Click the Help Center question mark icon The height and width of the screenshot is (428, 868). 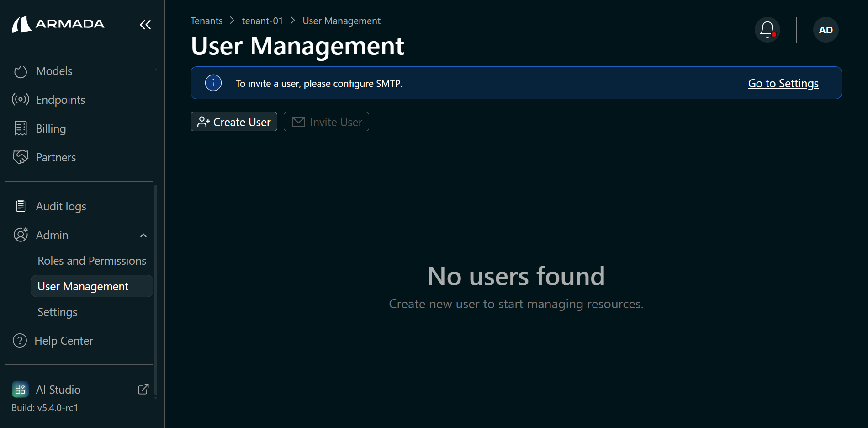[x=20, y=340]
